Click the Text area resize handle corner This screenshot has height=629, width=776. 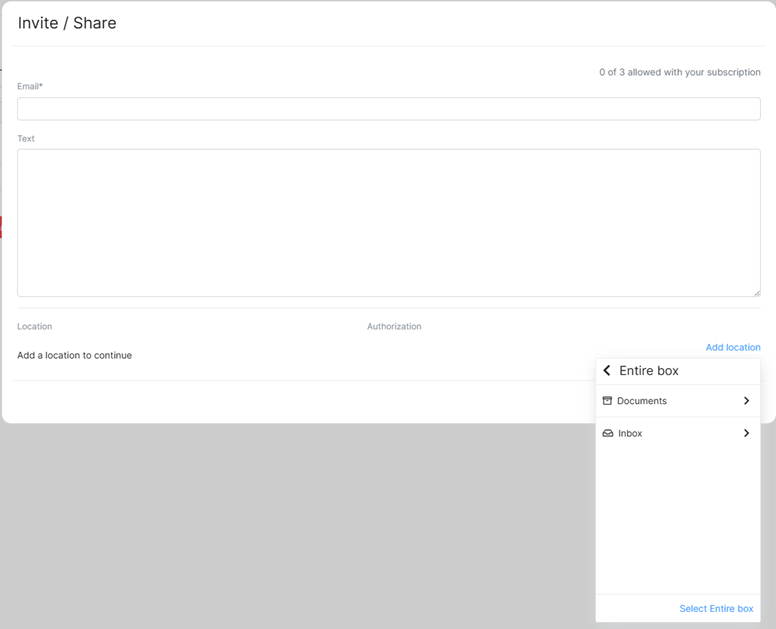(x=757, y=293)
